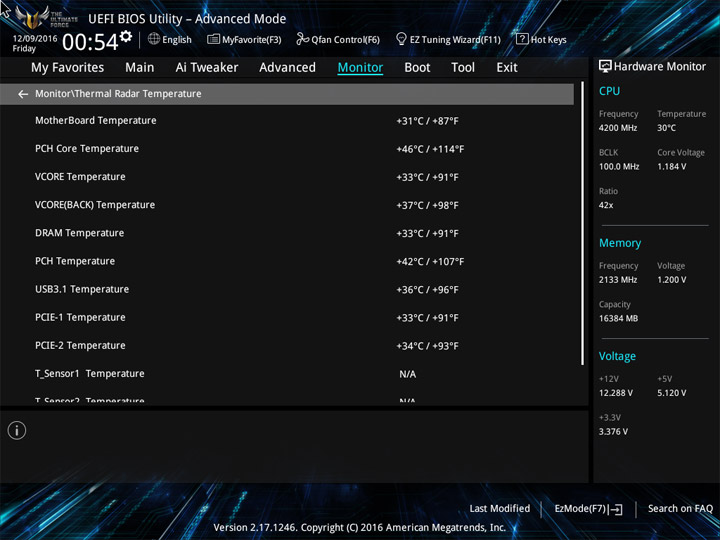The width and height of the screenshot is (720, 540).
Task: Click the CPU section heading
Action: 609,91
